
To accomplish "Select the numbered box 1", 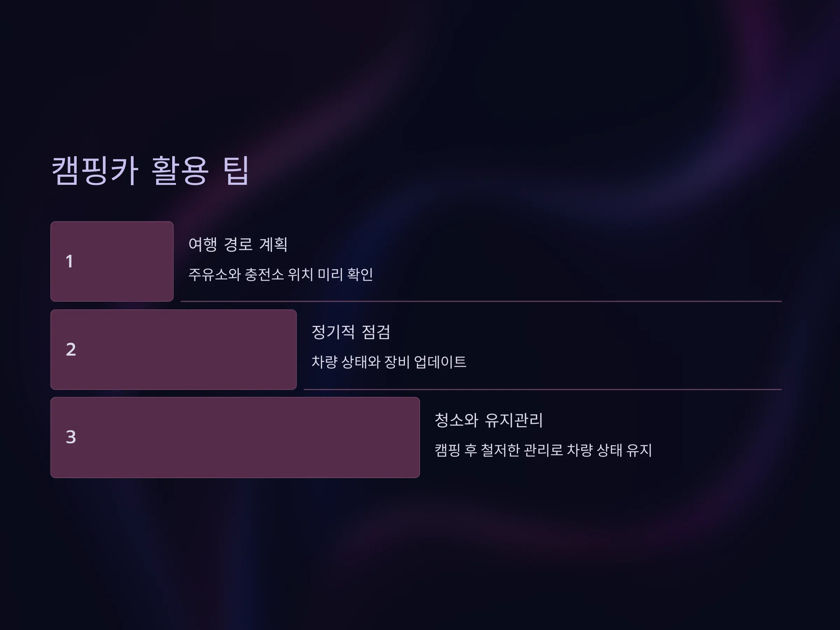I will coord(112,261).
